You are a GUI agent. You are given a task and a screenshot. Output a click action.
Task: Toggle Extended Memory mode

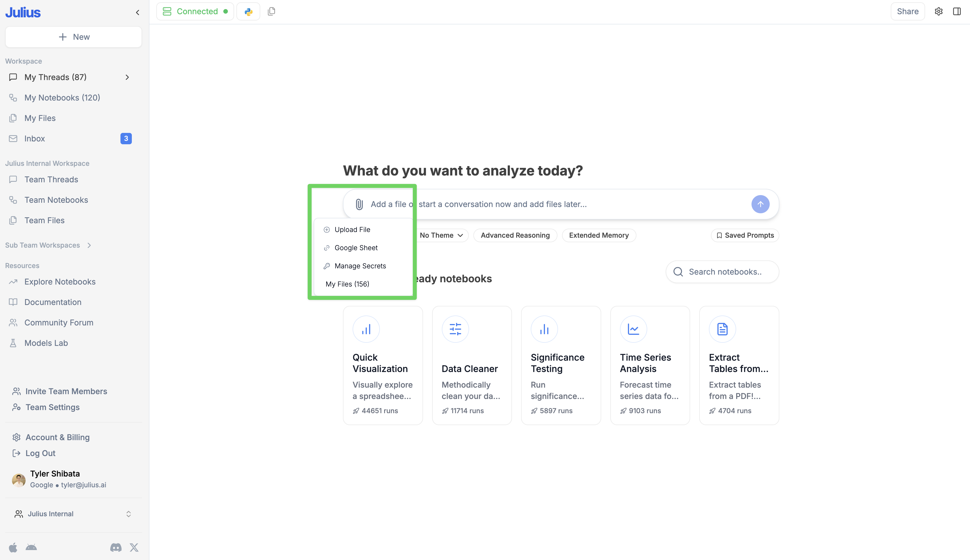coord(599,235)
